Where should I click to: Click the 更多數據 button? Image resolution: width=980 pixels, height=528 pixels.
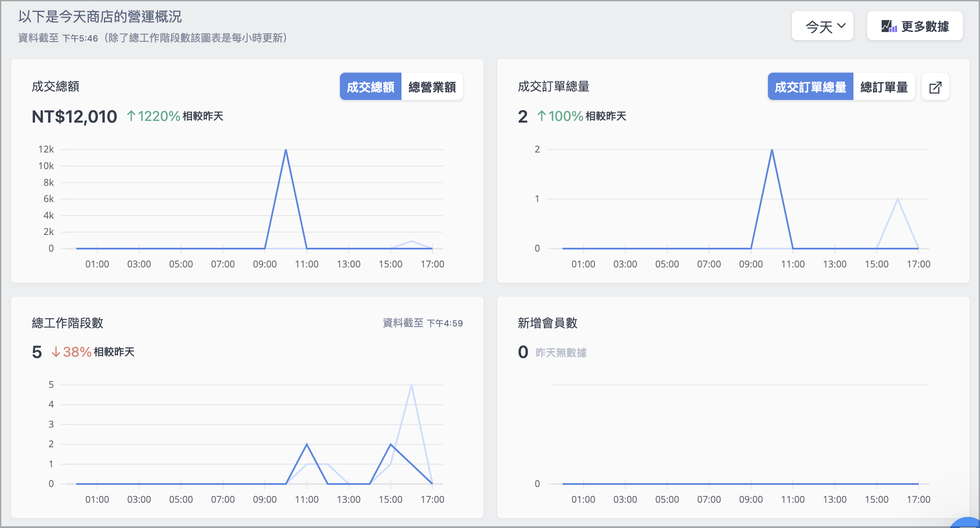click(x=915, y=26)
